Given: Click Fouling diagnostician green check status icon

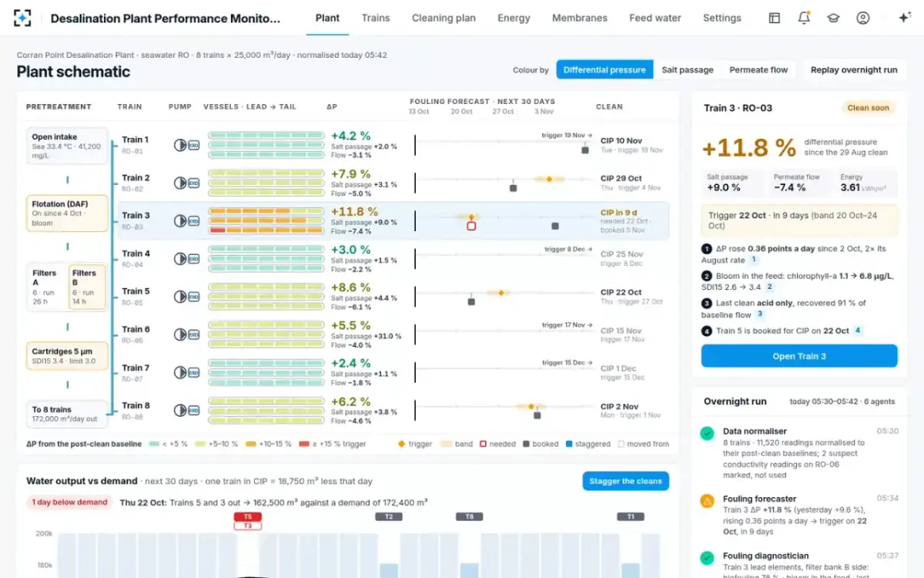Looking at the screenshot, I should point(707,558).
